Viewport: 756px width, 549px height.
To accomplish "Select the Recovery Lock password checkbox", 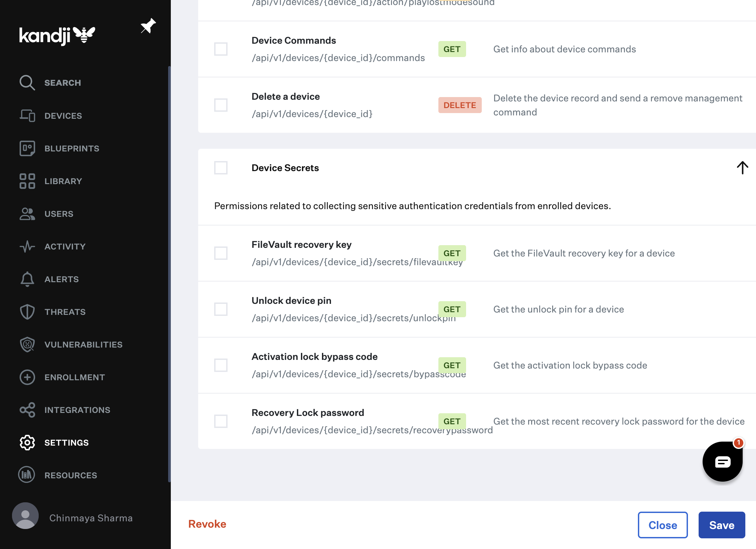I will pos(221,421).
